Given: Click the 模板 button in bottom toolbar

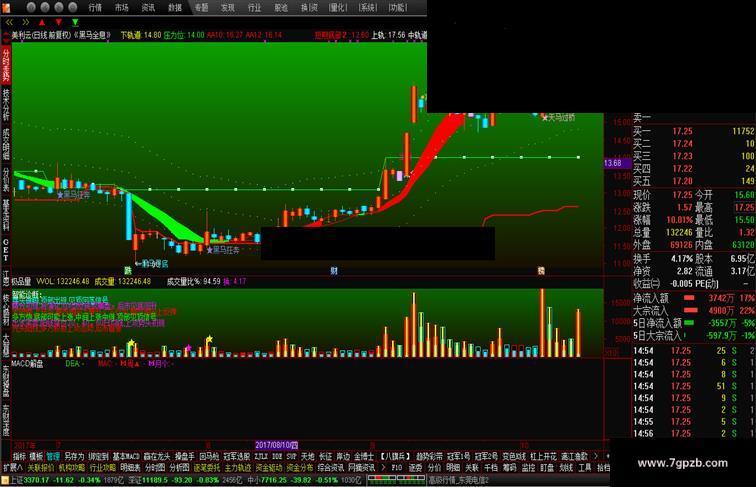Looking at the screenshot, I should 36,456.
